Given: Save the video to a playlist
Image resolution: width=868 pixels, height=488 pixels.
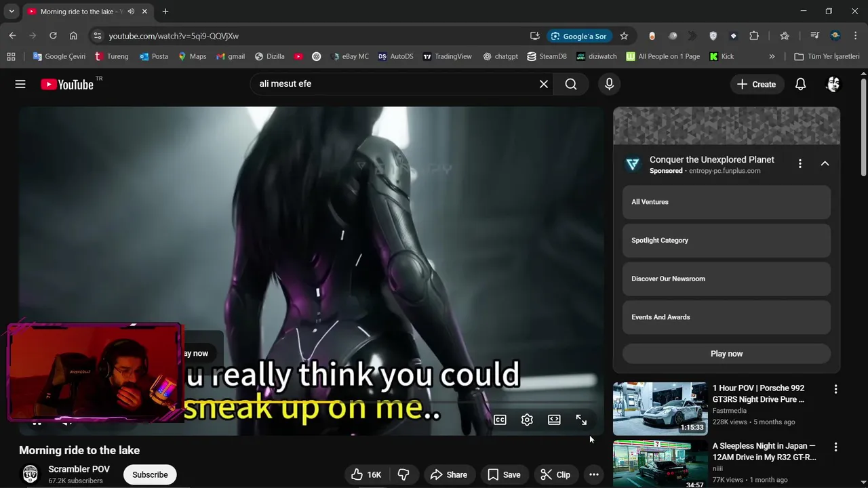Looking at the screenshot, I should pos(504,474).
